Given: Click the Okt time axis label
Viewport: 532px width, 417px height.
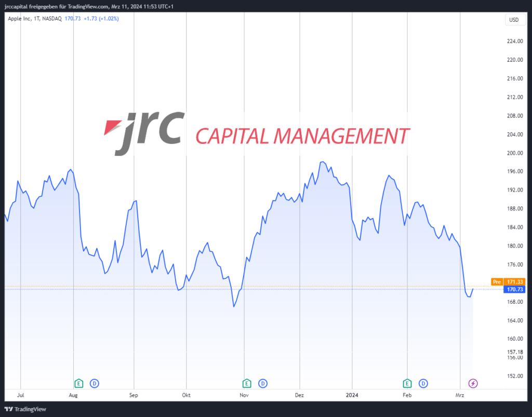Looking at the screenshot, I should pos(187,395).
